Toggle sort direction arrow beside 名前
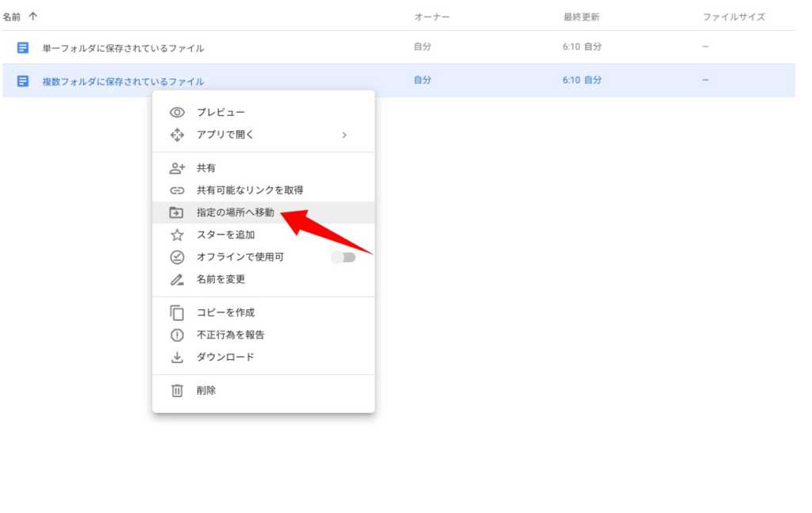This screenshot has width=812, height=513. tap(33, 17)
